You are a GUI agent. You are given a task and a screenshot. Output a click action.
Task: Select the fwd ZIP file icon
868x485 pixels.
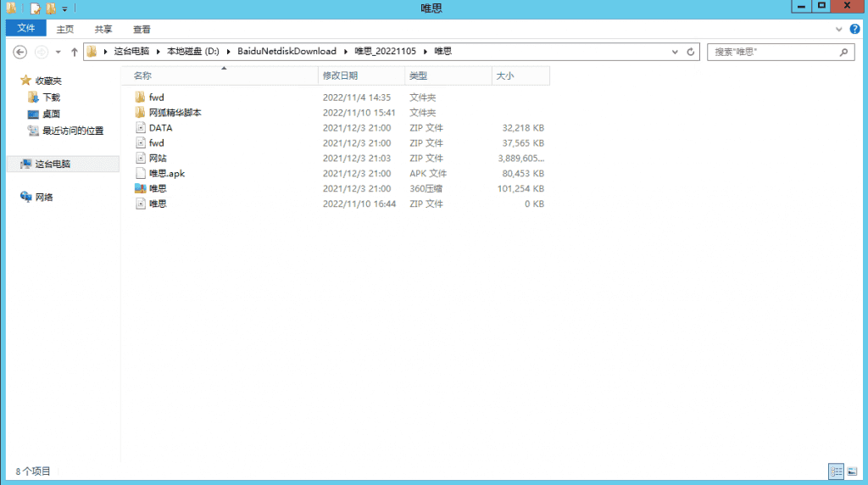tap(141, 142)
